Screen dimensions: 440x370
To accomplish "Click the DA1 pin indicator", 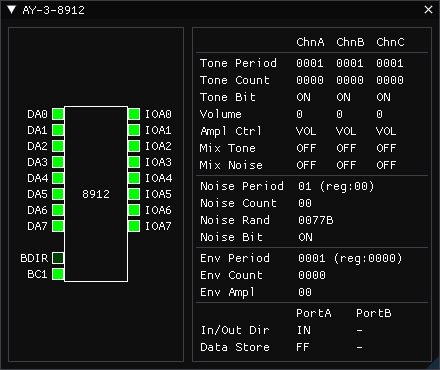I will (x=58, y=130).
